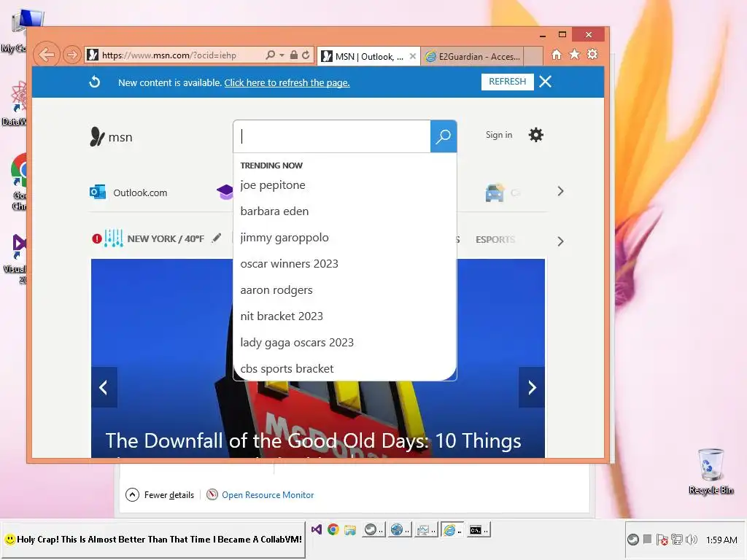
Task: Open the ESPORTS news category
Action: click(495, 239)
